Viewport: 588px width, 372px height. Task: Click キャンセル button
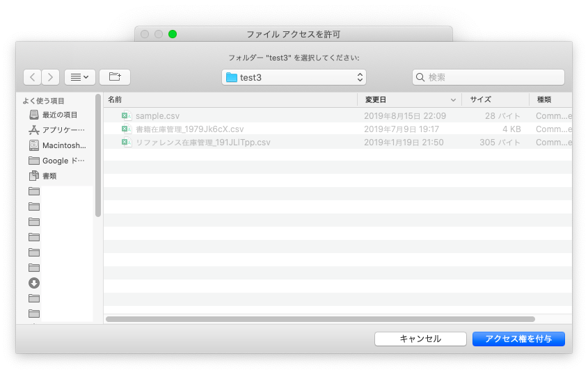click(x=420, y=339)
